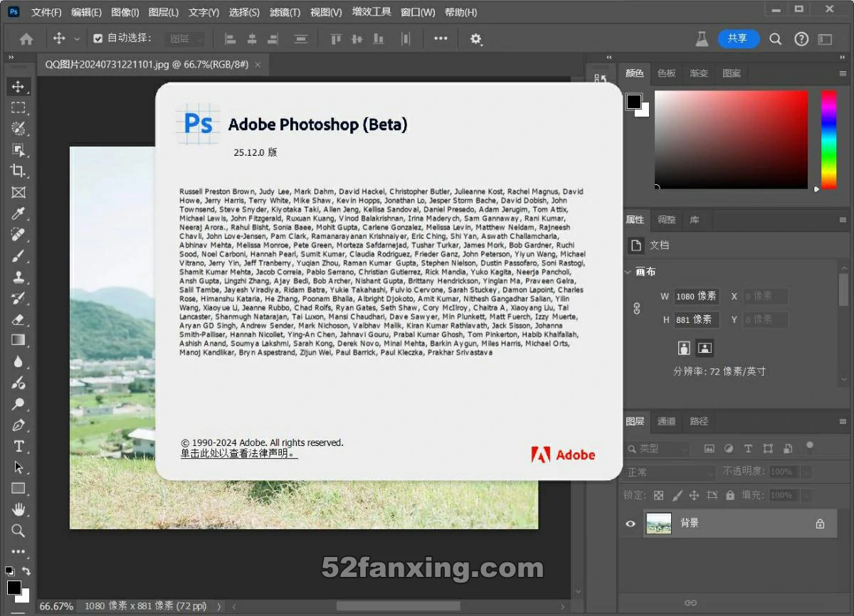
Task: Open the Beta feedback flask icon
Action: [x=702, y=39]
